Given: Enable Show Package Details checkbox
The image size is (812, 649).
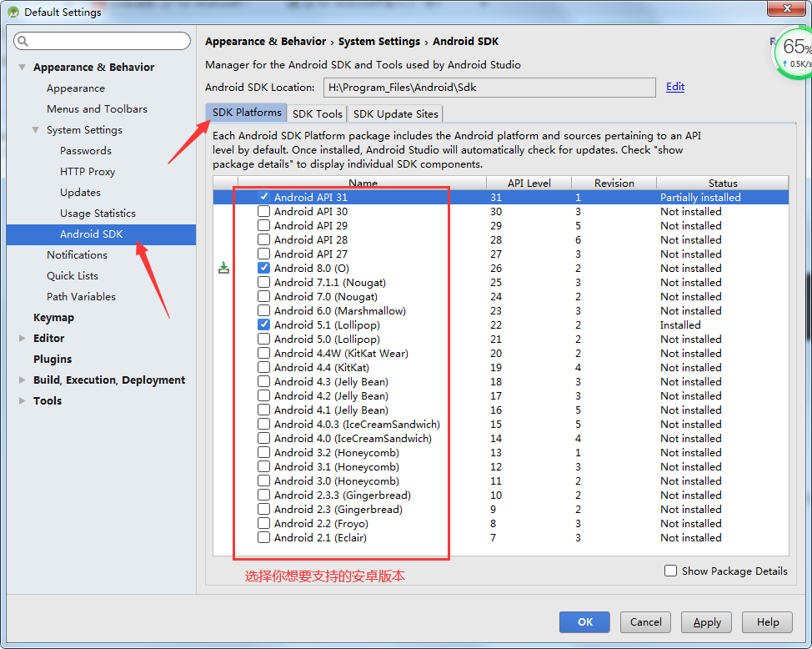Looking at the screenshot, I should [670, 571].
